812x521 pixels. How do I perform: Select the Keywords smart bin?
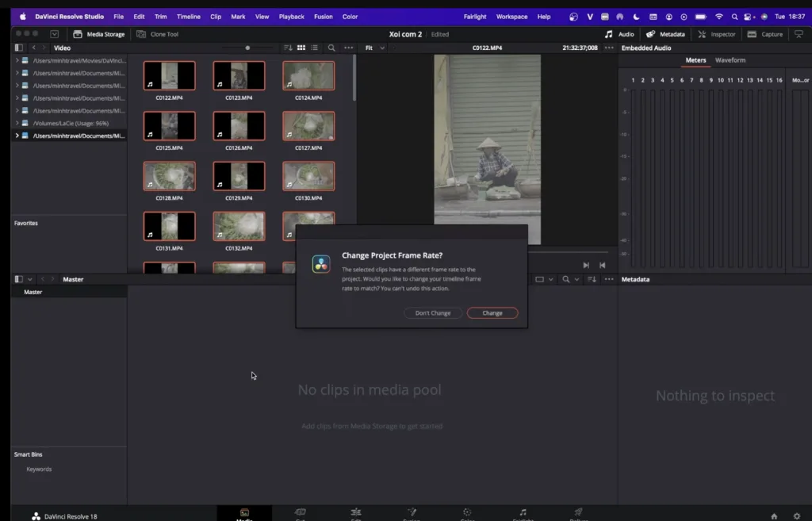coord(39,469)
